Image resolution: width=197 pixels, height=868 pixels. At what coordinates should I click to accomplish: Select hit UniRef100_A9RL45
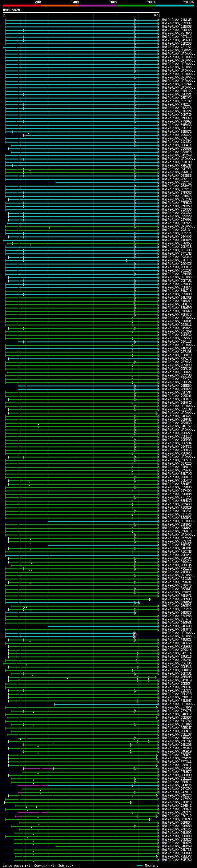click(177, 30)
